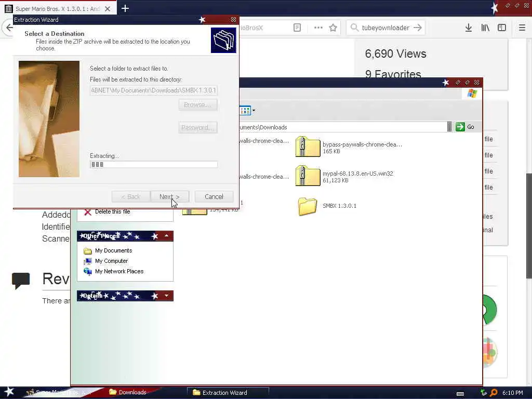532x399 pixels.
Task: Open the bypass-paywalls-chrome zip at 165 KB
Action: tap(349, 147)
